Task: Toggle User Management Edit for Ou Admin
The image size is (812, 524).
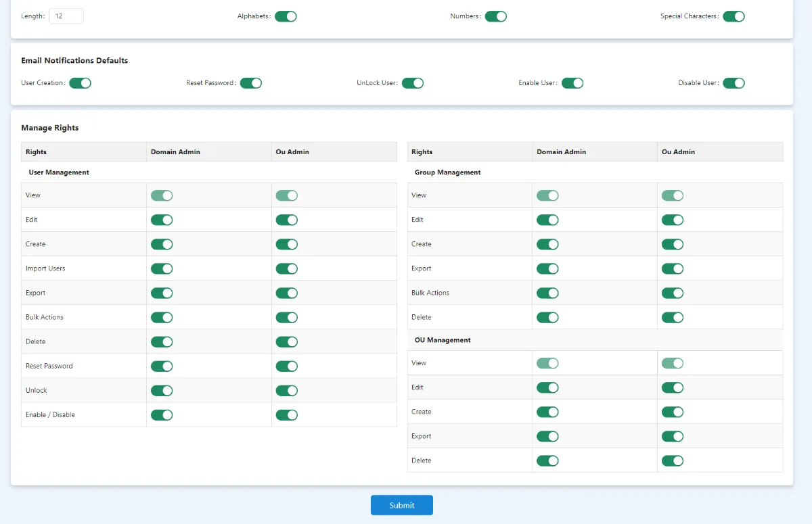Action: tap(287, 220)
